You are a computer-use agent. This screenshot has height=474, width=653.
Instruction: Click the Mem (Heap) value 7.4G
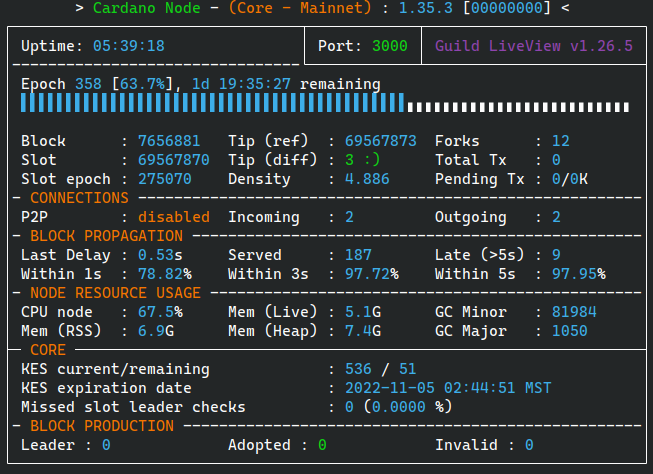363,331
